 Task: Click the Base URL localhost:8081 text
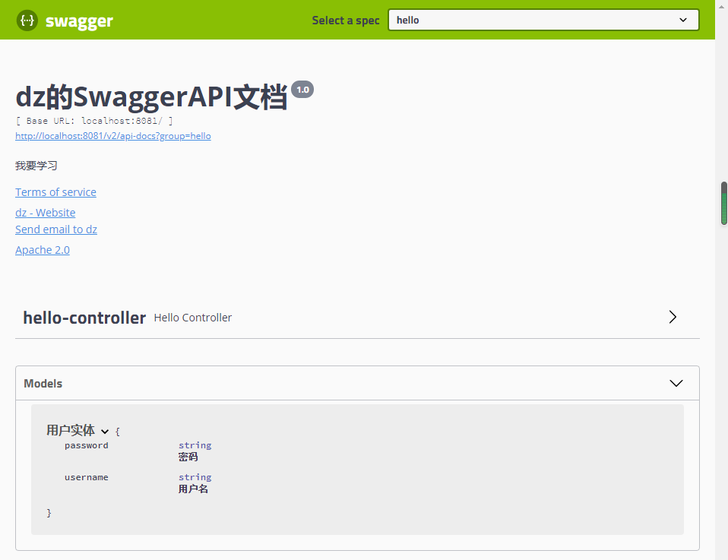coord(94,121)
